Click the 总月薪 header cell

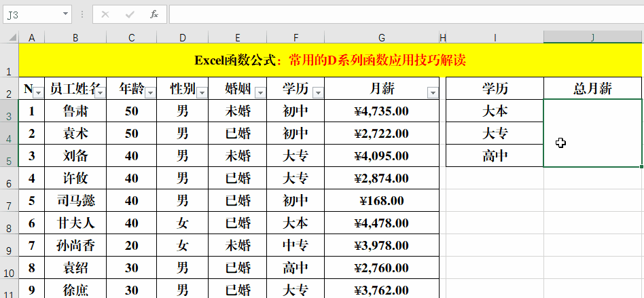coord(592,88)
